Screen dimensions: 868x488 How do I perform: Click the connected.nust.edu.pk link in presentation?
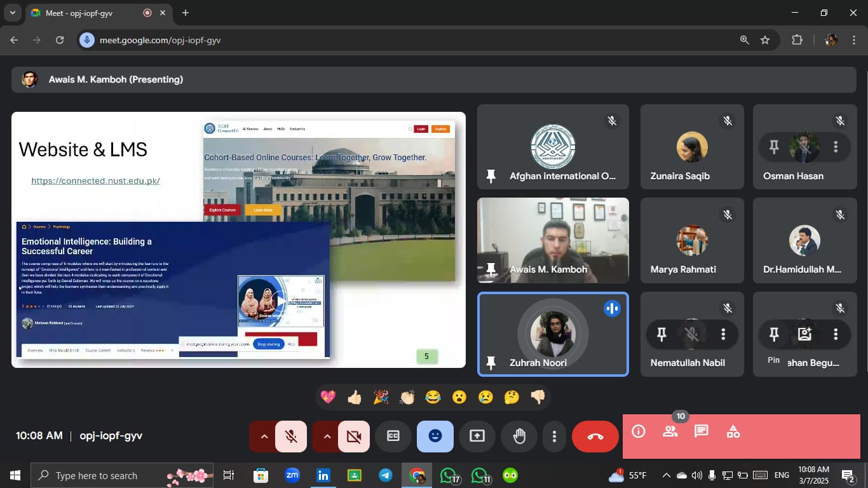[x=95, y=181]
